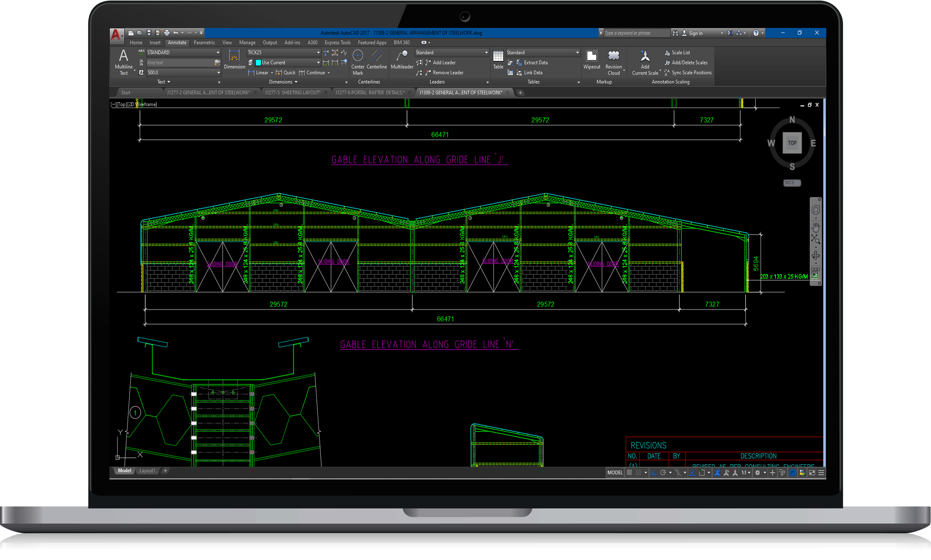
Task: Open the Parametric ribbon tab
Action: [204, 43]
